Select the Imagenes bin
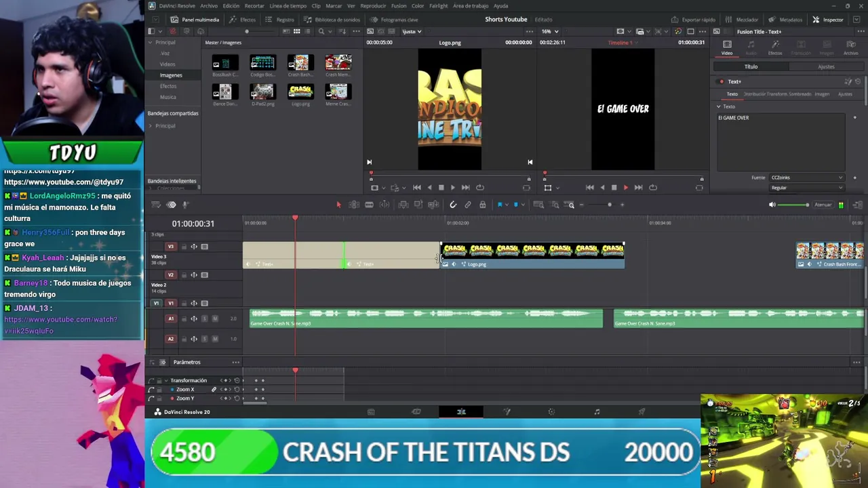Image resolution: width=868 pixels, height=488 pixels. (171, 75)
